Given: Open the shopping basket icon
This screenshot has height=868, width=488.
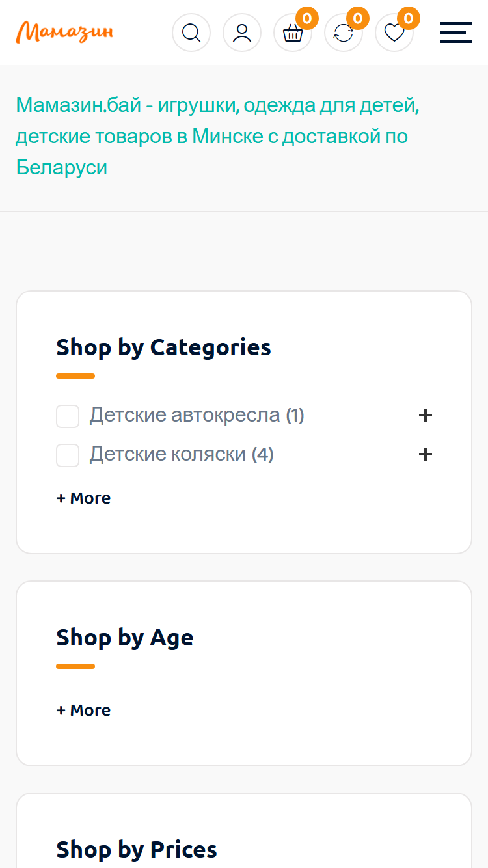Looking at the screenshot, I should click(293, 33).
